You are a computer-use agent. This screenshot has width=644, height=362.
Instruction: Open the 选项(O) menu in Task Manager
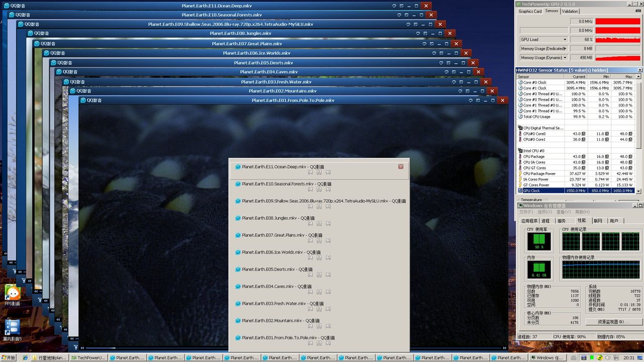545,212
